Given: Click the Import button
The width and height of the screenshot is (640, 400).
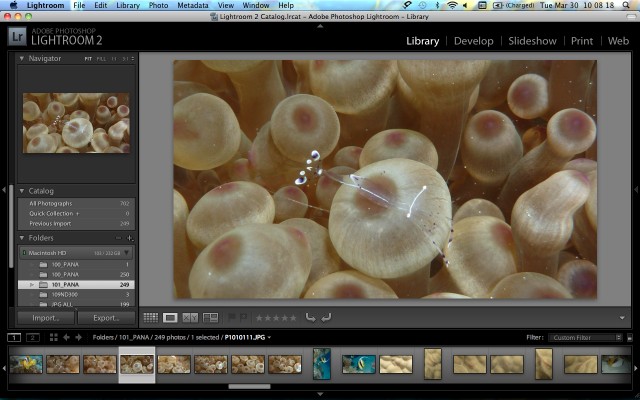Looking at the screenshot, I should (x=46, y=318).
